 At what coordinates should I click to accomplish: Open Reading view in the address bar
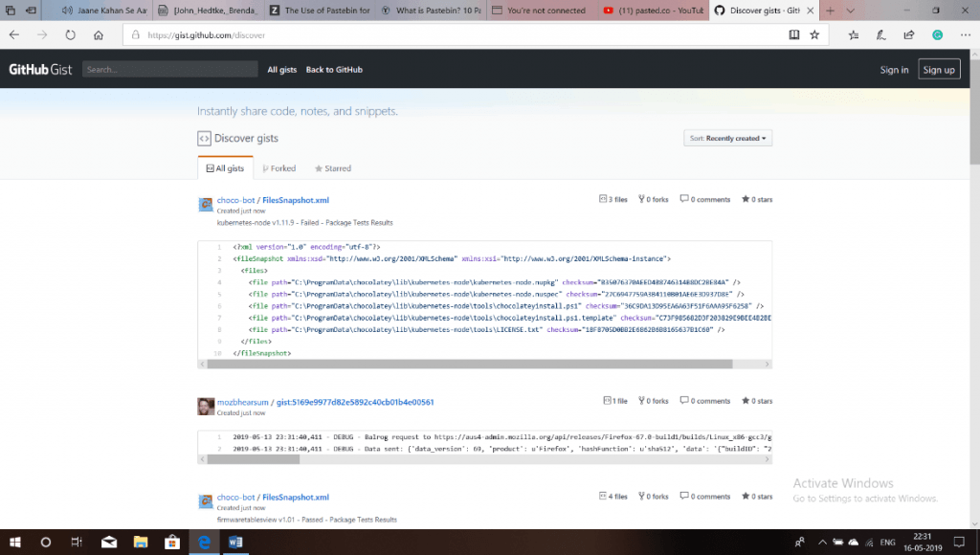[794, 33]
